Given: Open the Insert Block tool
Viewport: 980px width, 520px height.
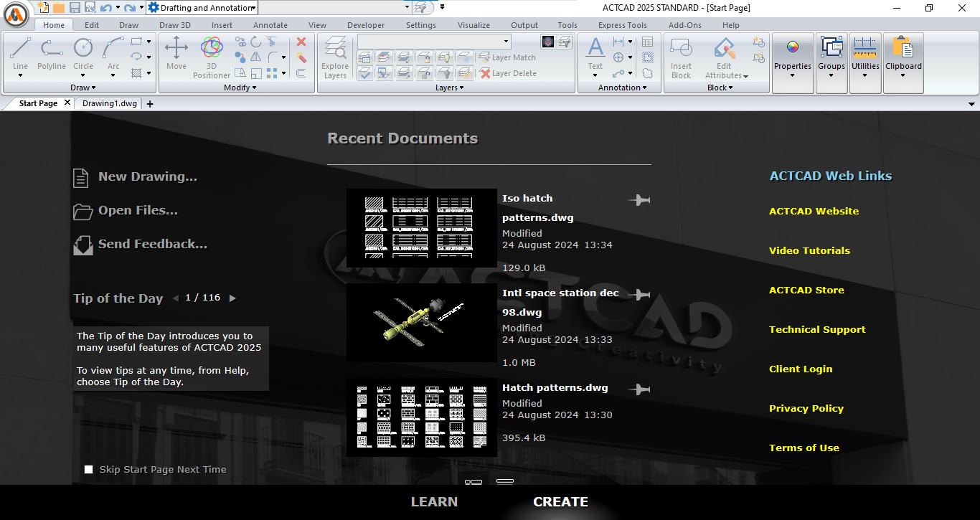Looking at the screenshot, I should click(680, 54).
